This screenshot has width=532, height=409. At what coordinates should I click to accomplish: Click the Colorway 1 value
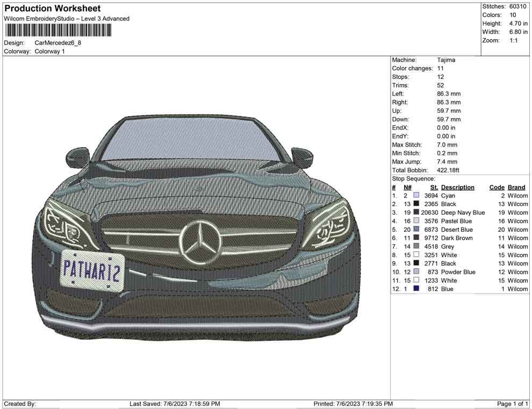point(49,52)
